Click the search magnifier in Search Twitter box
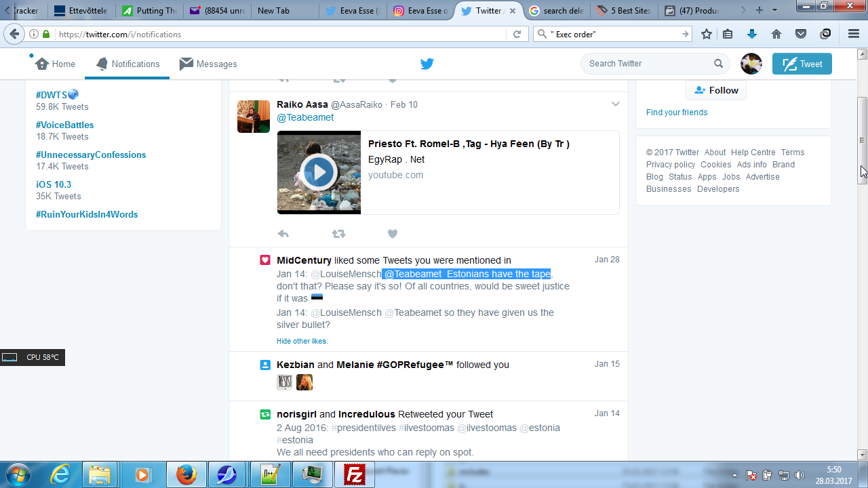The image size is (868, 488). click(x=718, y=64)
